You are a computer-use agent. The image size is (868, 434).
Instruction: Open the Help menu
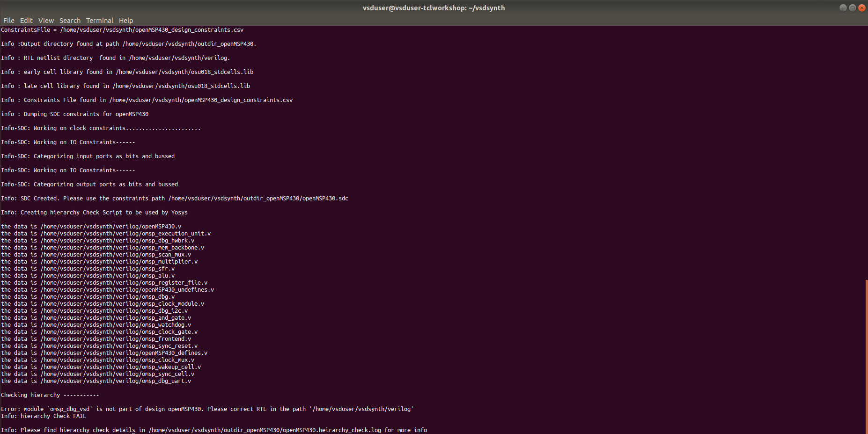point(125,20)
